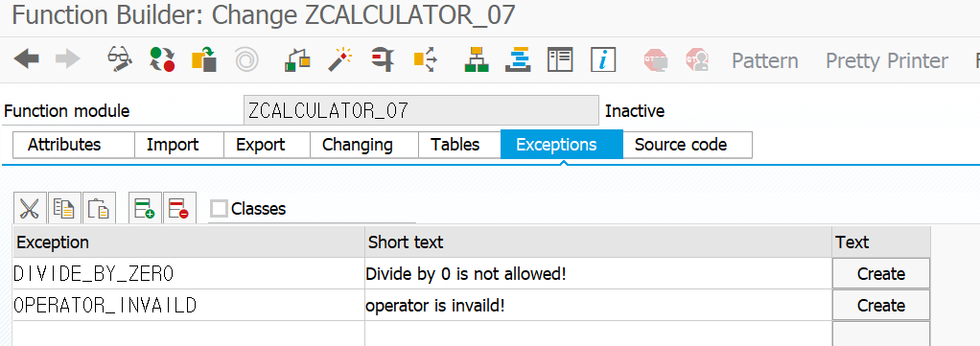Click the DIVIDE_BY_ZERO exception cell

tap(188, 273)
